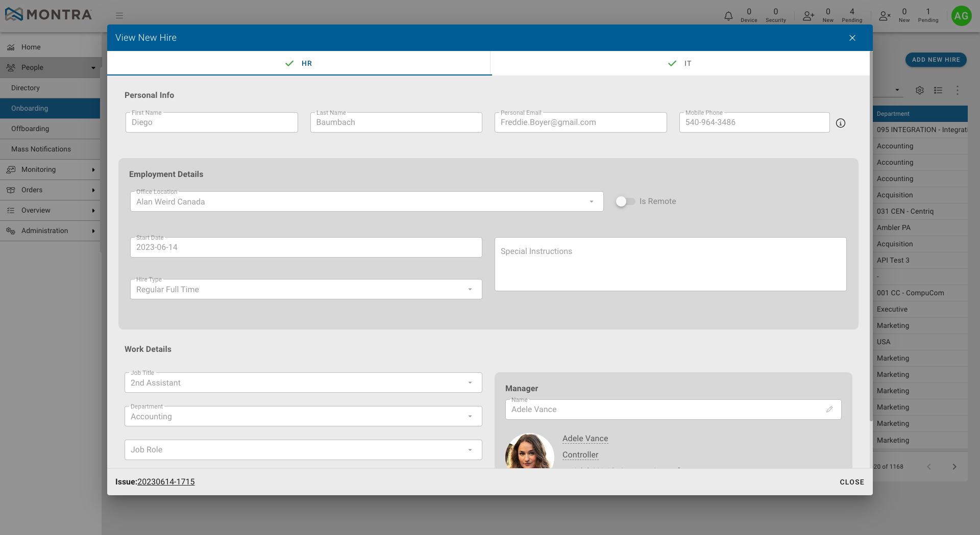
Task: Click the Special Instructions text area
Action: coord(671,264)
